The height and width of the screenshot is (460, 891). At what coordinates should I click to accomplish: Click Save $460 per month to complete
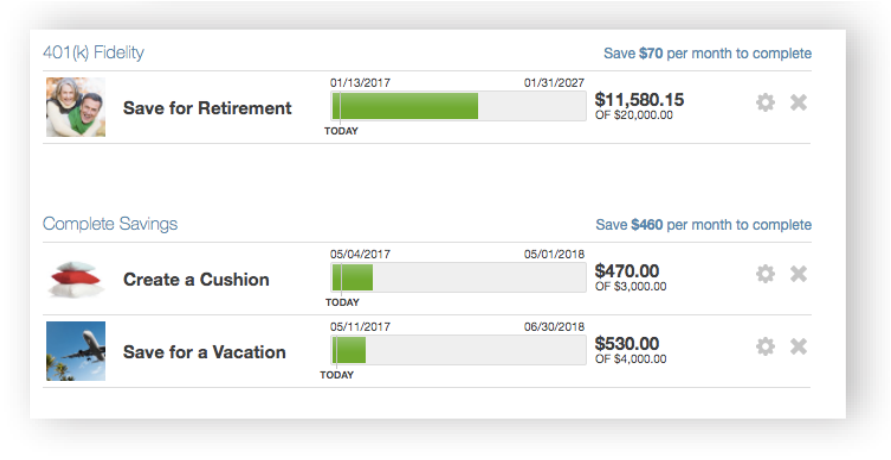pos(703,225)
